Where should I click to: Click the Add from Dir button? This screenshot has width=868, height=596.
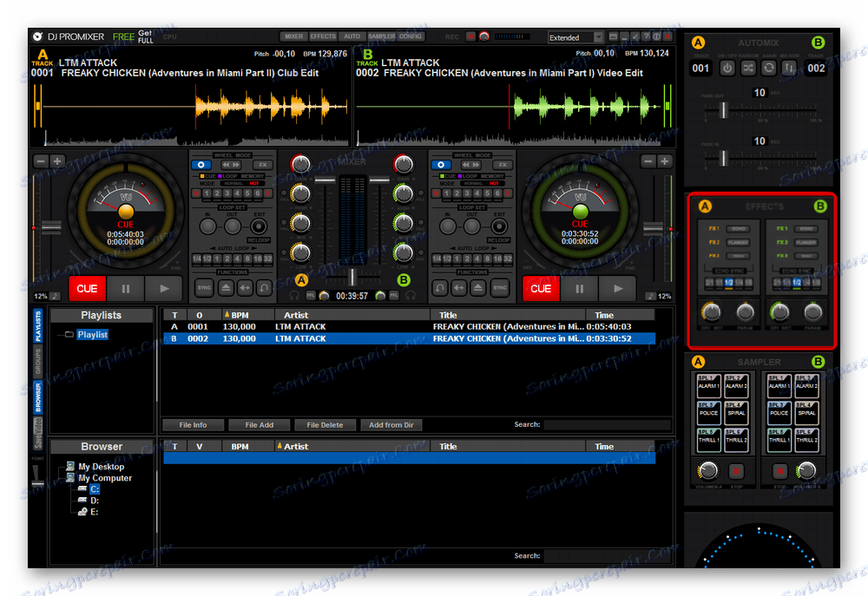coord(391,425)
